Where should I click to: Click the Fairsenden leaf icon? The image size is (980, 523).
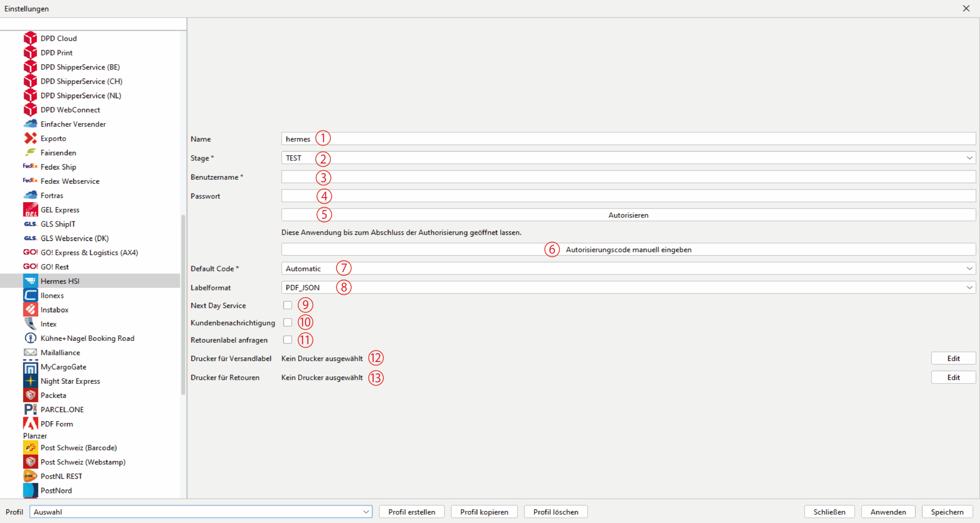(30, 152)
